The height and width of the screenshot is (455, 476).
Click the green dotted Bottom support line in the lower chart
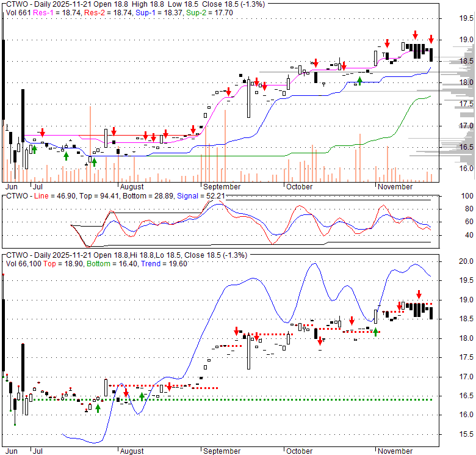244,399
